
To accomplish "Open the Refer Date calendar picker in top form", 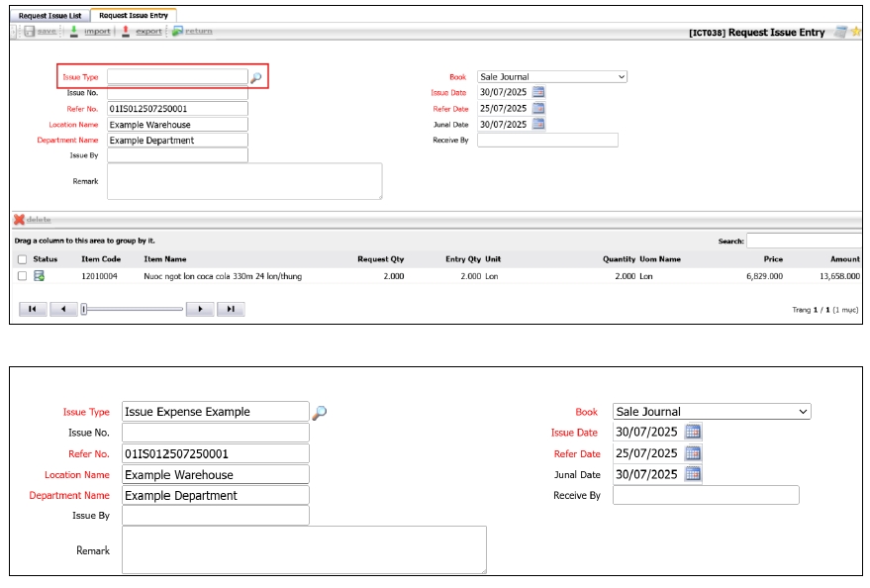I will click(538, 108).
